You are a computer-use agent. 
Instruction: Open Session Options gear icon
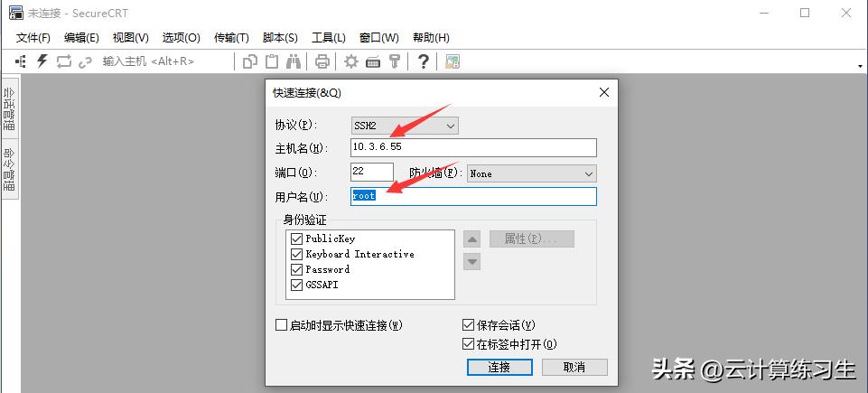(x=351, y=61)
